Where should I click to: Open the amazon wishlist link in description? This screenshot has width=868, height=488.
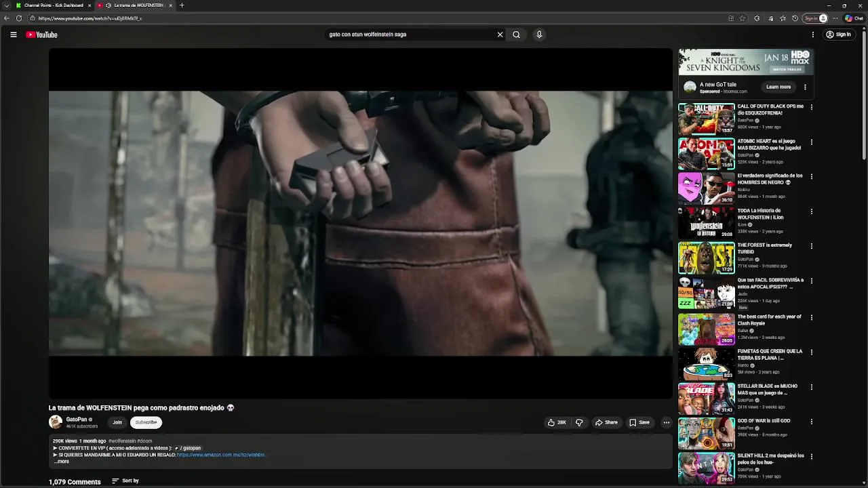(x=221, y=455)
